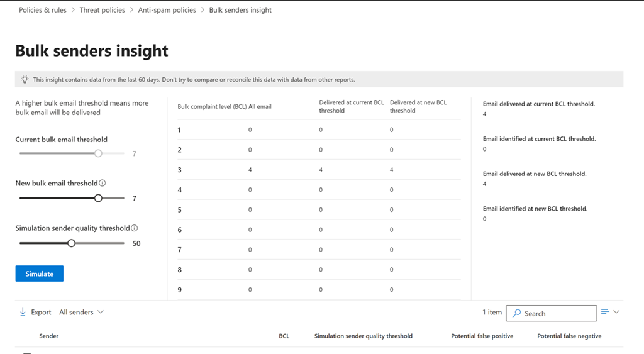Sort by the BCL column header
Viewport: 644px width, 354px height.
[x=284, y=336]
